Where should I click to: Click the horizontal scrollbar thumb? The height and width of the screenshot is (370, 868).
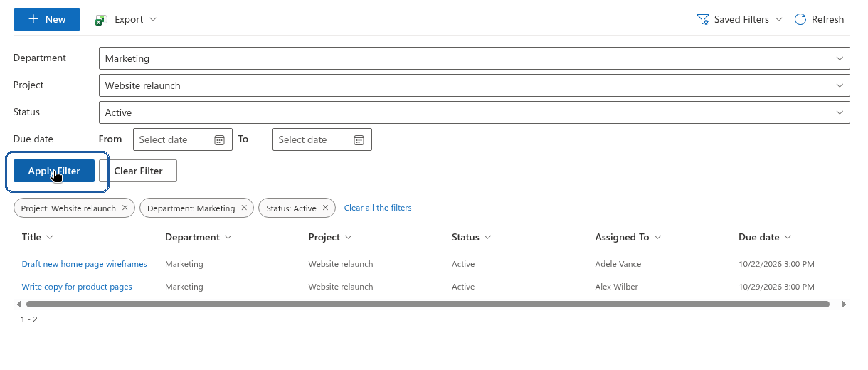tap(427, 304)
